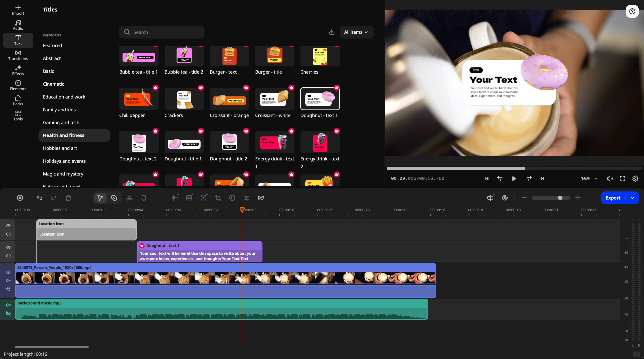This screenshot has width=644, height=359.
Task: Open the Transitions panel
Action: click(x=18, y=55)
